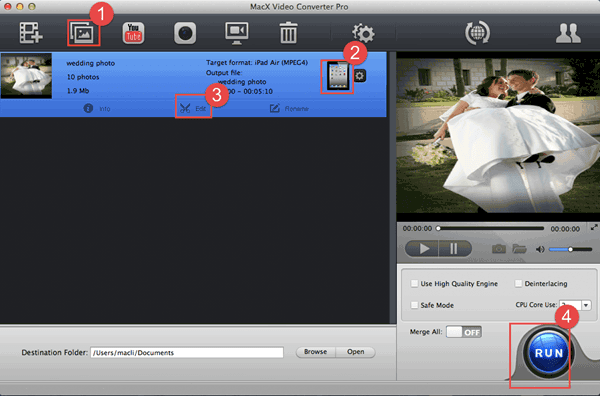This screenshot has width=600, height=396.
Task: Open the two-people about icon
Action: coord(568,33)
